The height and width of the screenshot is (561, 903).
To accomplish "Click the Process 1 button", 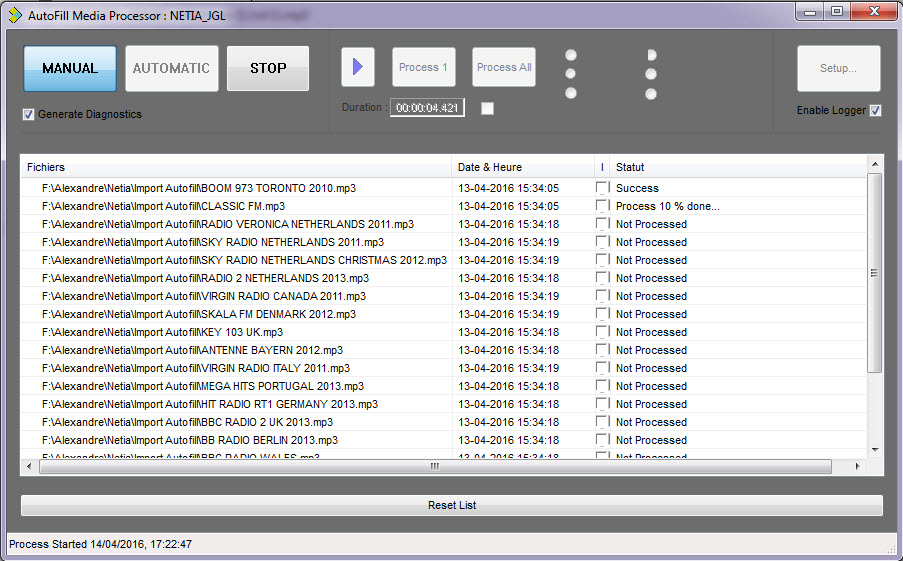I will tap(423, 67).
